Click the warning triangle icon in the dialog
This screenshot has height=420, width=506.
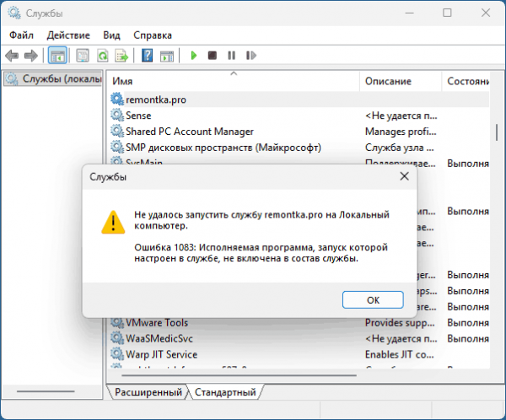click(x=113, y=222)
